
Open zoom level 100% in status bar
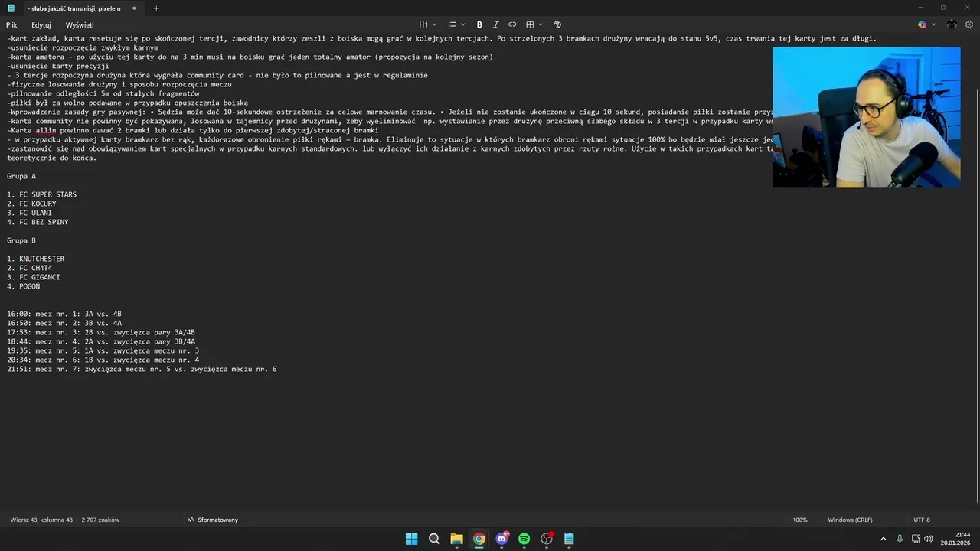point(800,520)
